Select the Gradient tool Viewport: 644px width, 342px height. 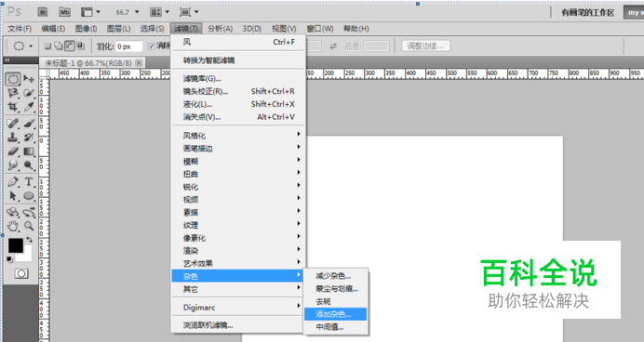[x=29, y=151]
